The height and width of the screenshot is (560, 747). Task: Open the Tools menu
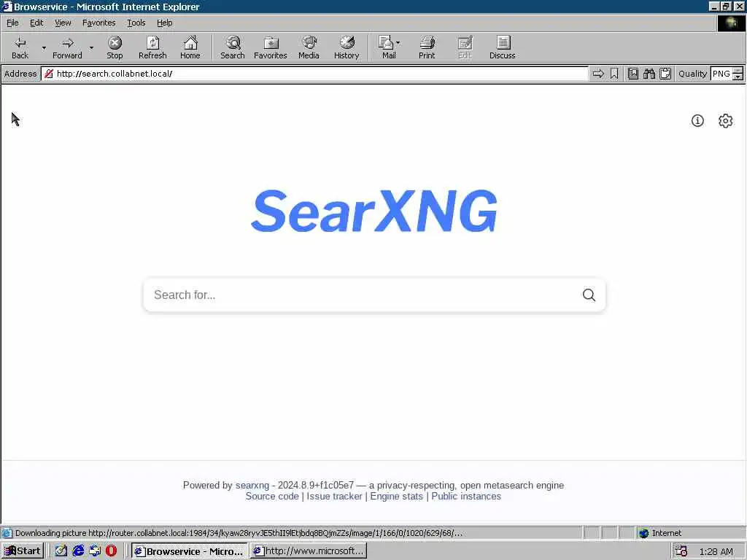point(136,23)
